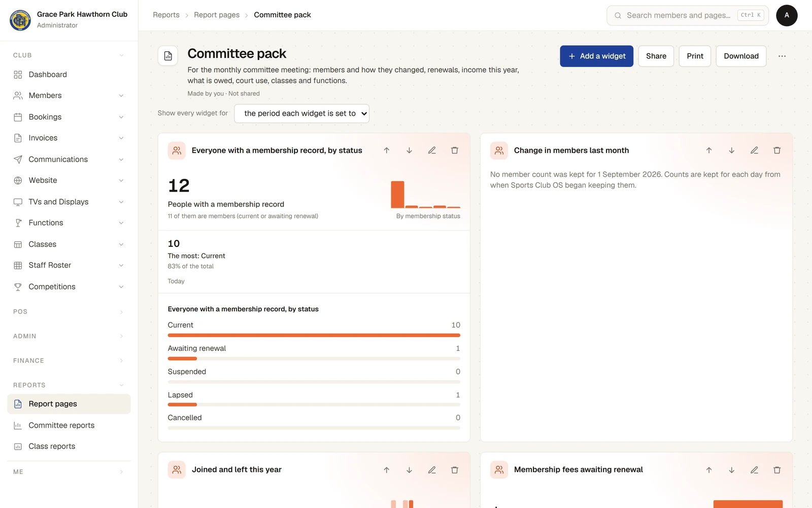
Task: Open Committee reports in the sidebar
Action: [x=69, y=425]
